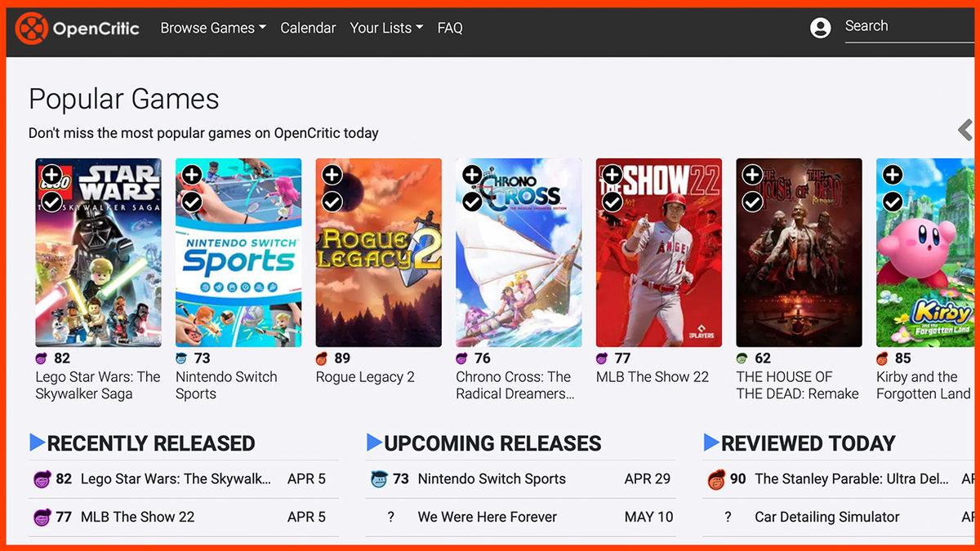Image resolution: width=980 pixels, height=551 pixels.
Task: Click the carousel left chevron arrow
Action: pos(965,130)
